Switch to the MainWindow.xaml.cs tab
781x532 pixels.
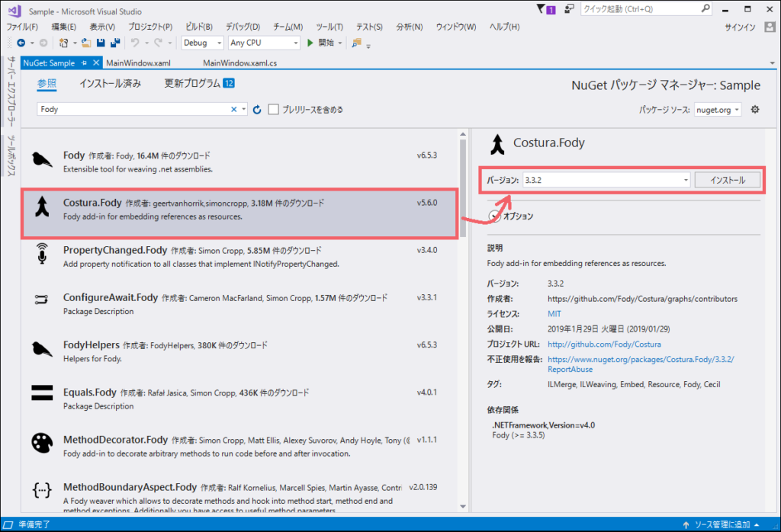coord(239,63)
